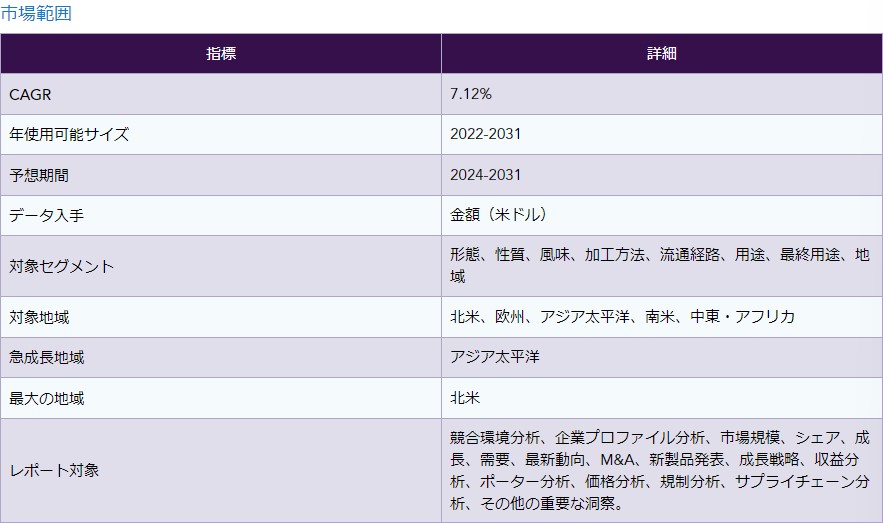Screen dimensions: 883x523
Task: Click the 最大の地域 label
Action: 47,399
